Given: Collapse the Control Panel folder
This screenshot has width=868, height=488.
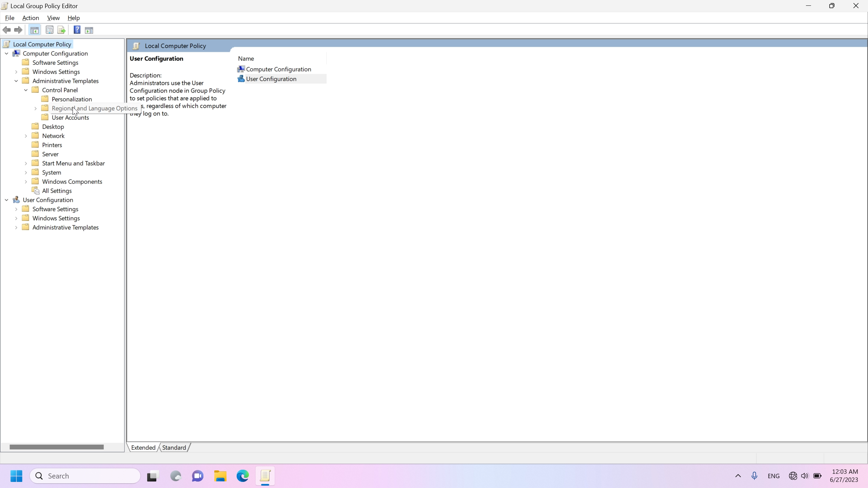Looking at the screenshot, I should point(26,90).
